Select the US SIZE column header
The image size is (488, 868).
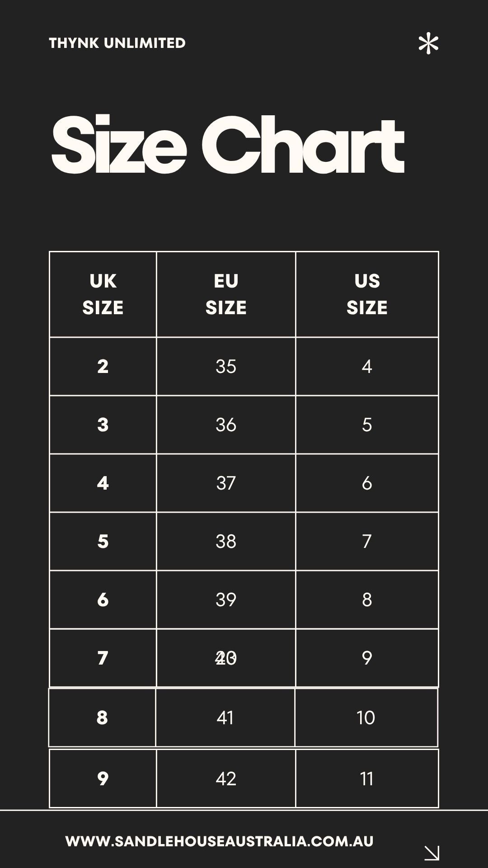point(367,294)
